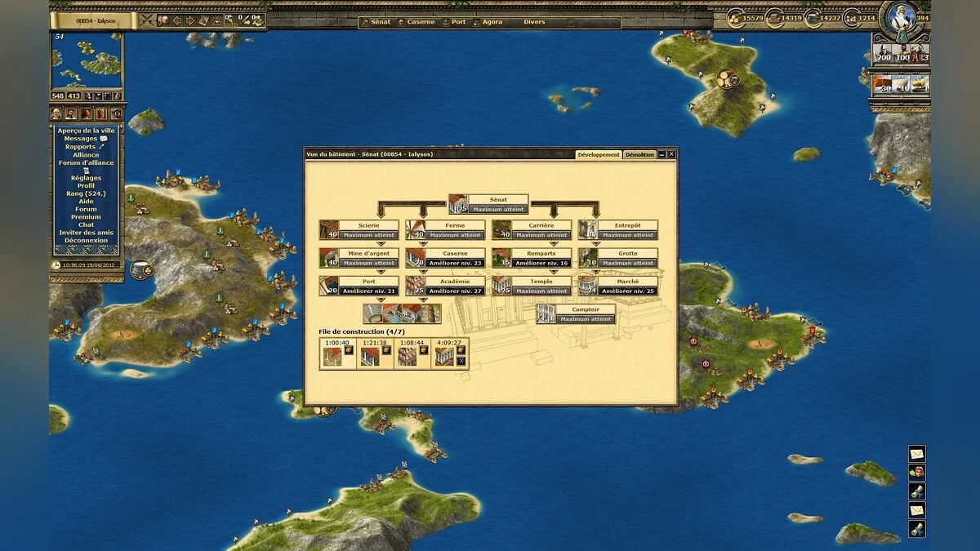This screenshot has height=551, width=980.
Task: Go to next city with right arrow
Action: coord(189,20)
